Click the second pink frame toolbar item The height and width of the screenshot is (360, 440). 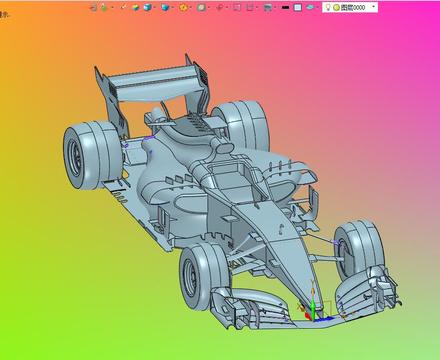coord(250,7)
